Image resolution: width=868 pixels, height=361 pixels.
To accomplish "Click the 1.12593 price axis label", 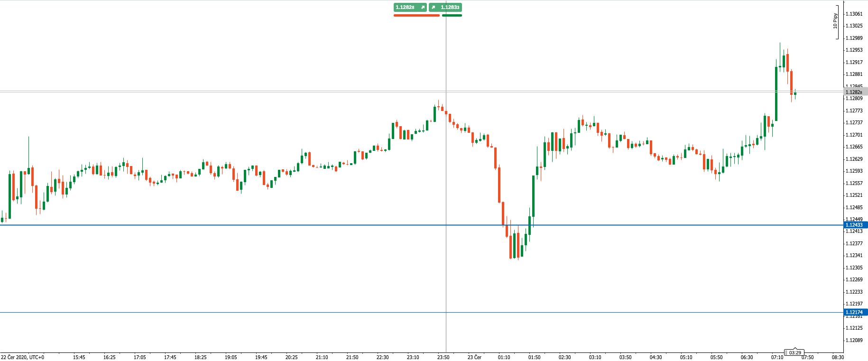I will 854,171.
